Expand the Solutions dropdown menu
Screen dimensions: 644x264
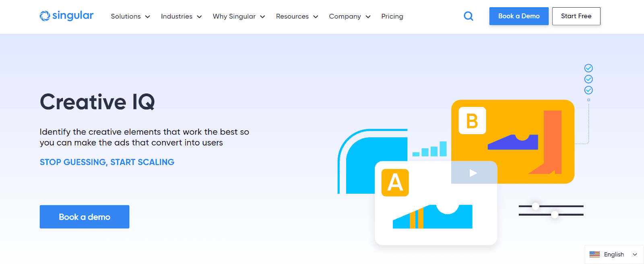pos(130,16)
